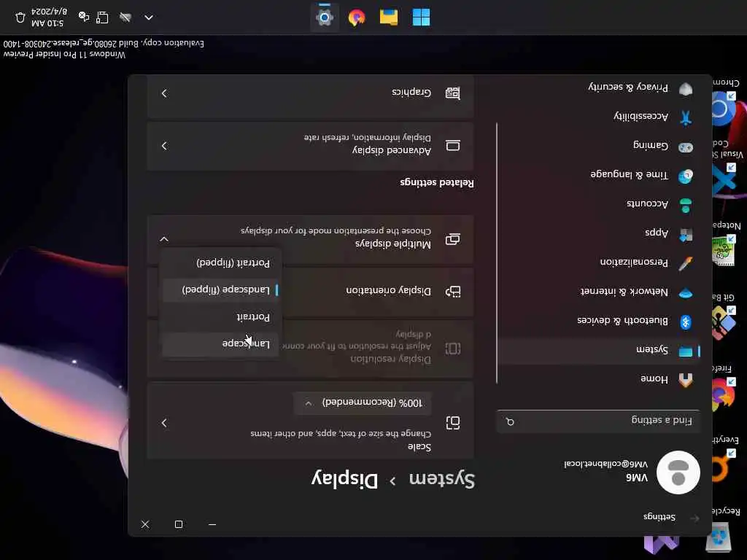Open File Explorer from the taskbar

click(x=389, y=17)
